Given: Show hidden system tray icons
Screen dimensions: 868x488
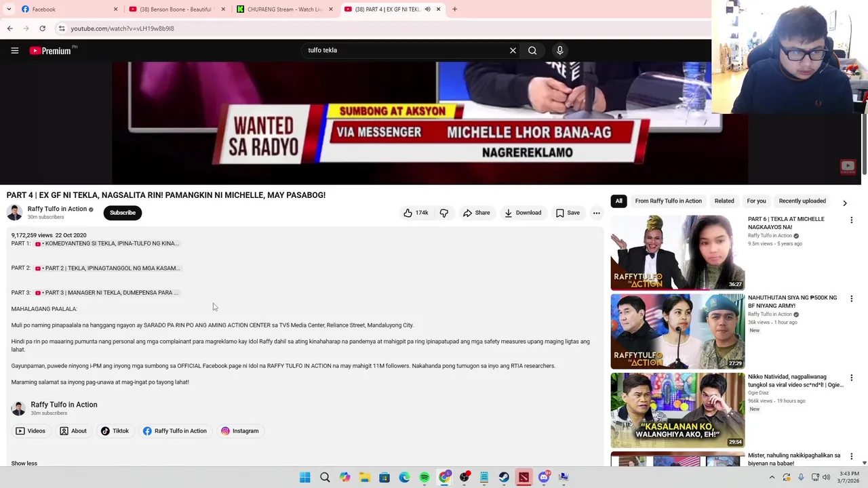Looking at the screenshot, I should pos(772,477).
